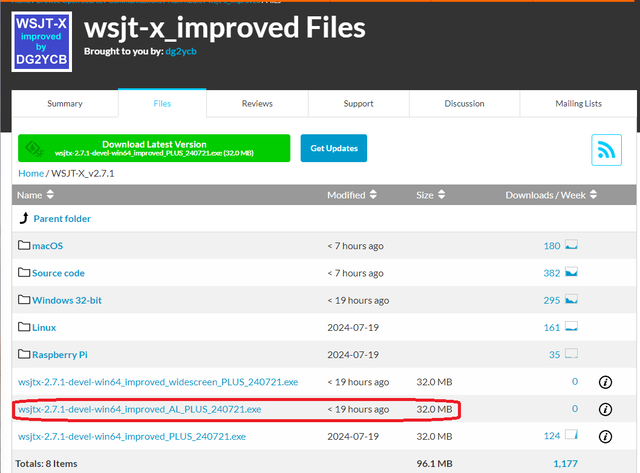Select the 'WSJT-X_v2.7.1' breadcrumb text

[x=83, y=173]
